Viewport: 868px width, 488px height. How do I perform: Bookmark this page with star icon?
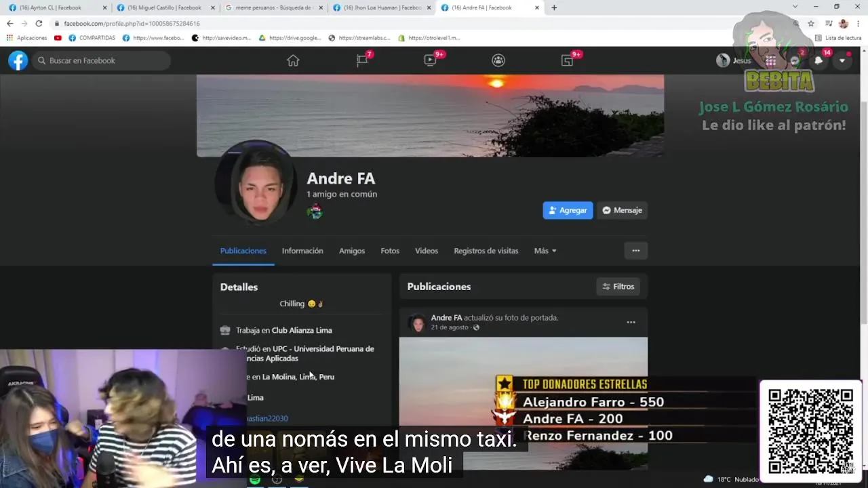tap(810, 23)
